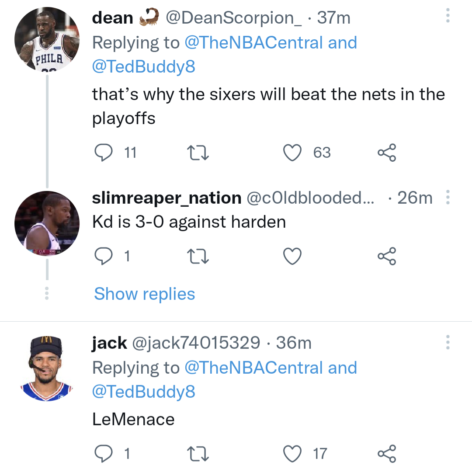Screen dimensions: 472x476
Task: Reply to dean's sixers tweet
Action: (104, 153)
